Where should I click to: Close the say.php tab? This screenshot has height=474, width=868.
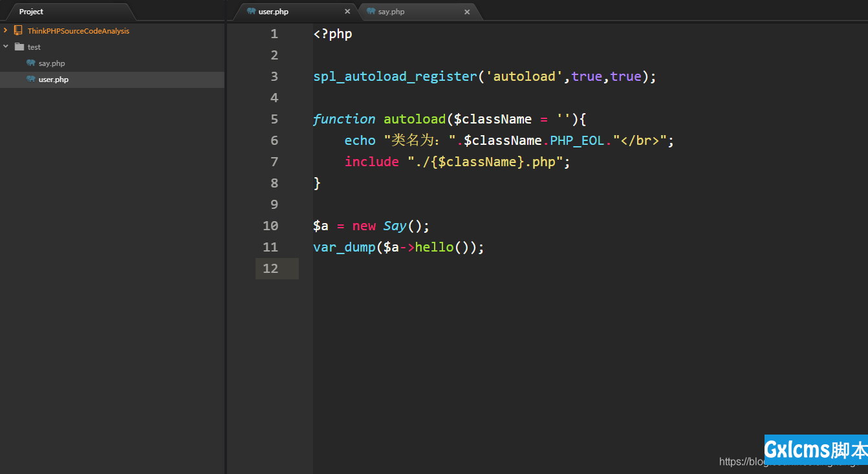coord(467,12)
